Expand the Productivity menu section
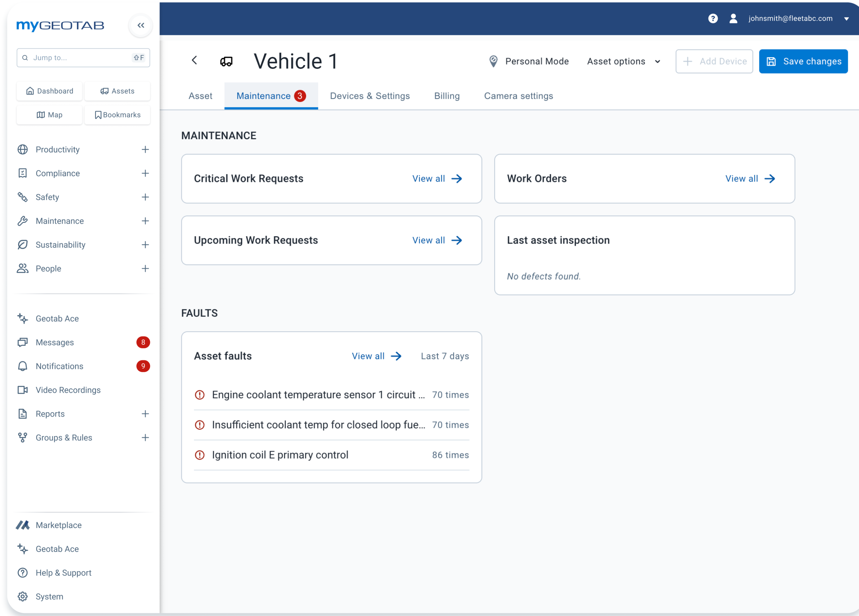 pyautogui.click(x=145, y=149)
